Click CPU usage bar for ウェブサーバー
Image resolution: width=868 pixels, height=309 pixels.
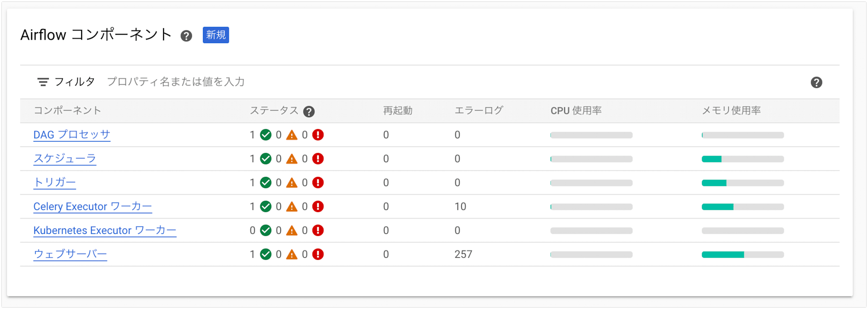pyautogui.click(x=591, y=255)
